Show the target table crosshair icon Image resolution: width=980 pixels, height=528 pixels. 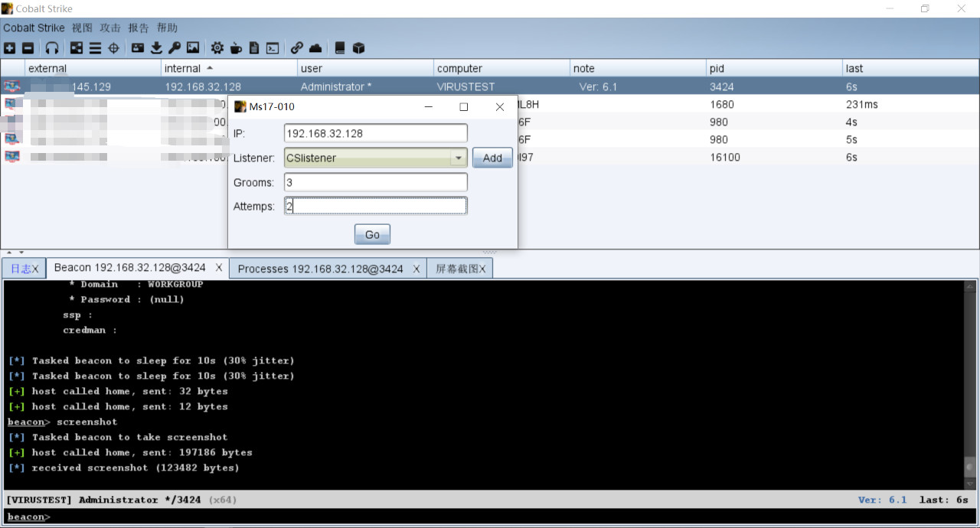click(x=113, y=48)
